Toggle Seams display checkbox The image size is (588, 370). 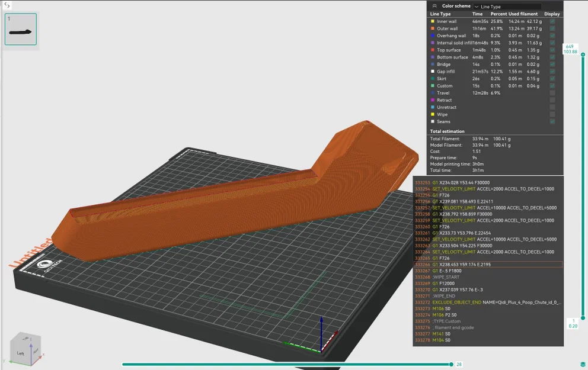tap(552, 121)
